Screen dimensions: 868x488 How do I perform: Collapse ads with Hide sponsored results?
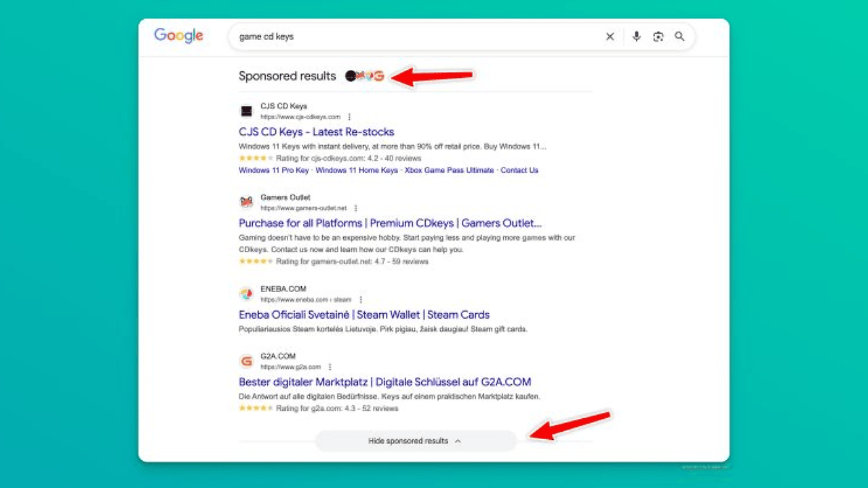click(415, 441)
